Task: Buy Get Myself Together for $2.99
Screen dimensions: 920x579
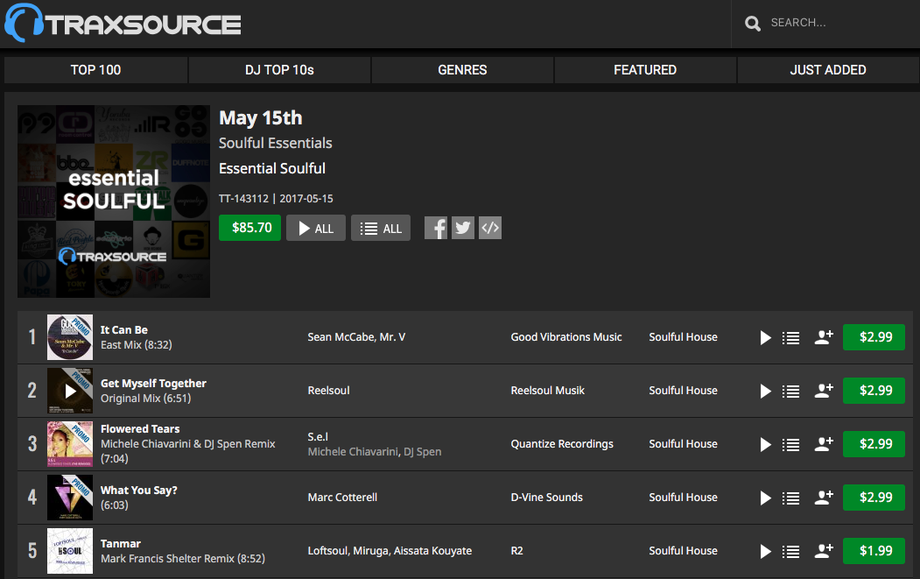Action: 874,391
